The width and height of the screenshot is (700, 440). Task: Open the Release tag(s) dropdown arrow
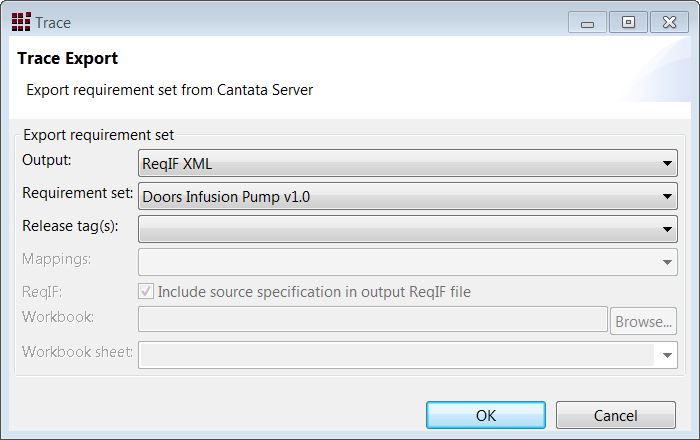coord(667,229)
